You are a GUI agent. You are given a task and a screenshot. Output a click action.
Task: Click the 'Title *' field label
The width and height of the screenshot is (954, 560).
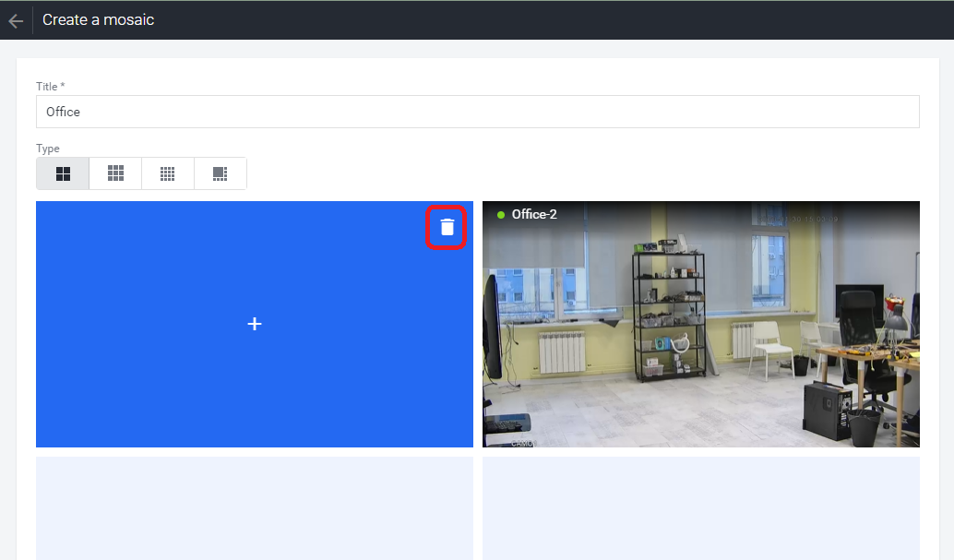pyautogui.click(x=51, y=87)
